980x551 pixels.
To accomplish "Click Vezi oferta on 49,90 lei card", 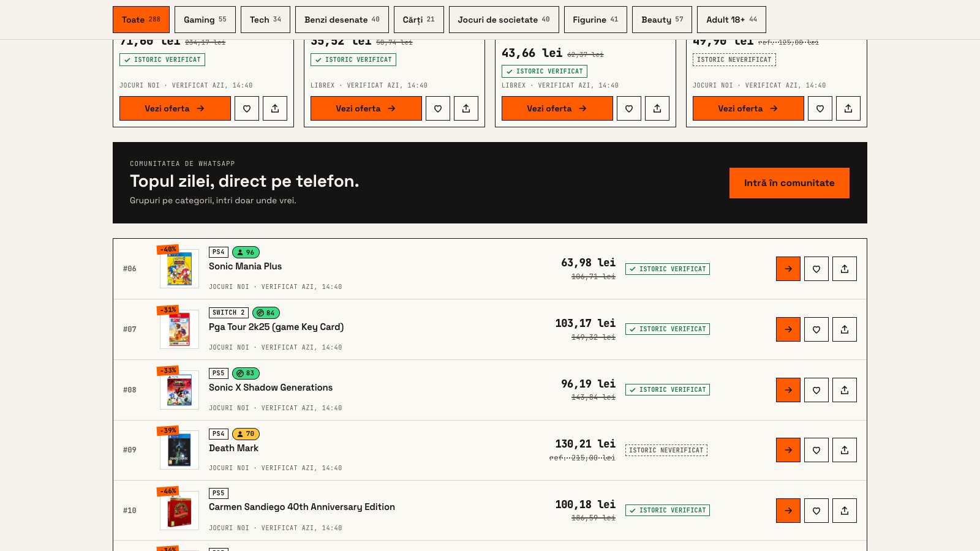I will pos(748,108).
